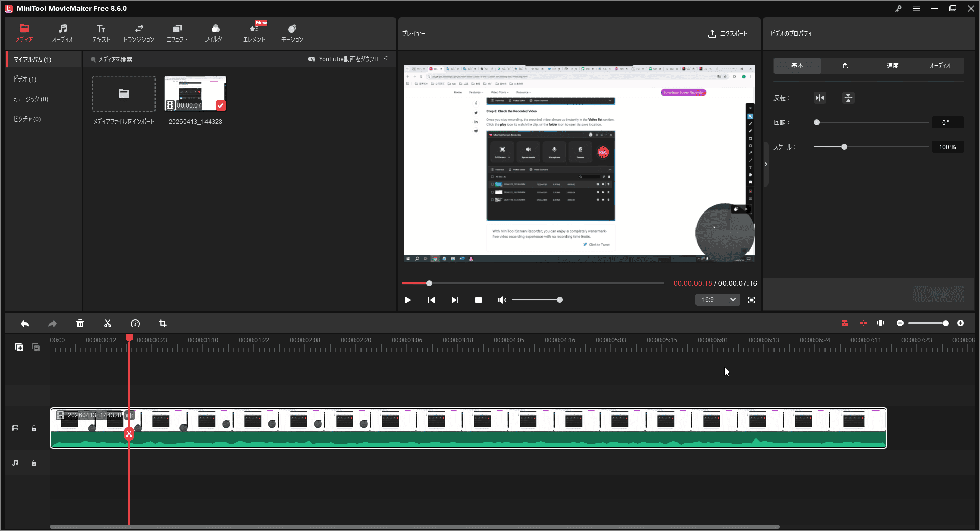Select the Split tool (scissors) in the toolbar

pos(107,323)
